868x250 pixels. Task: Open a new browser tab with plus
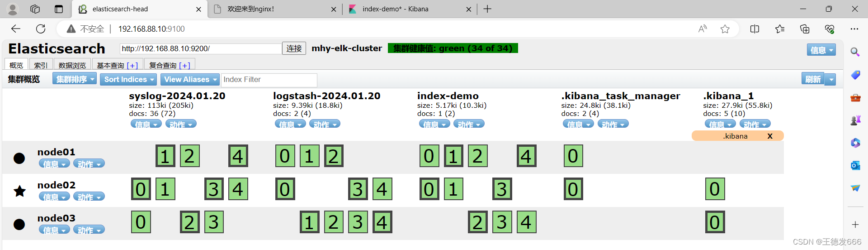(x=487, y=9)
